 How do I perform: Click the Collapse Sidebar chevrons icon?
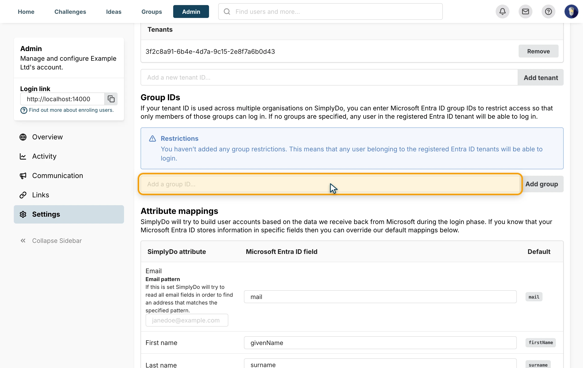[x=23, y=241]
